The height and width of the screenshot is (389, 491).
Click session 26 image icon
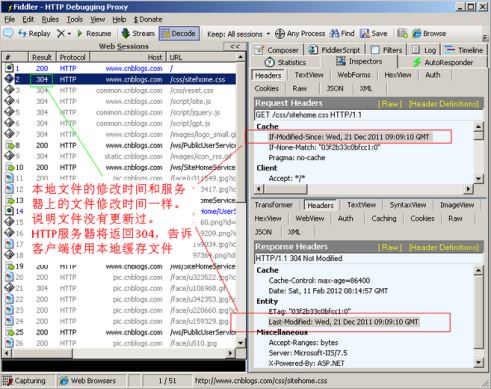(x=9, y=343)
